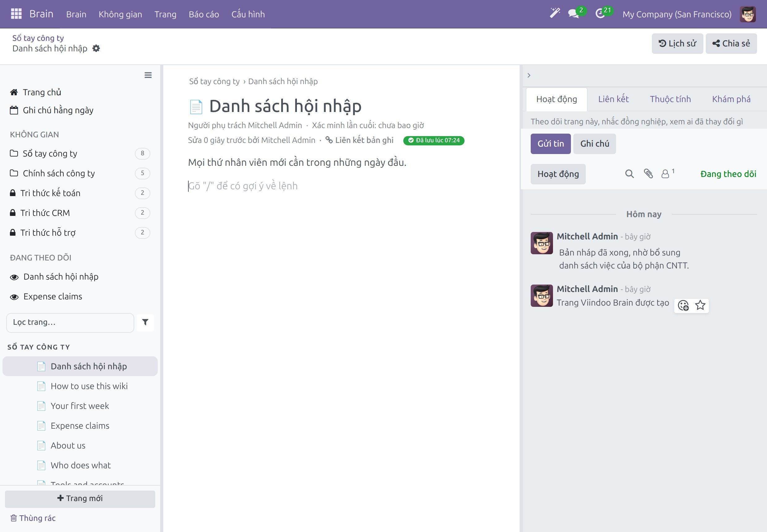Image resolution: width=767 pixels, height=532 pixels.
Task: Click the page icon beside the title
Action: pos(196,107)
